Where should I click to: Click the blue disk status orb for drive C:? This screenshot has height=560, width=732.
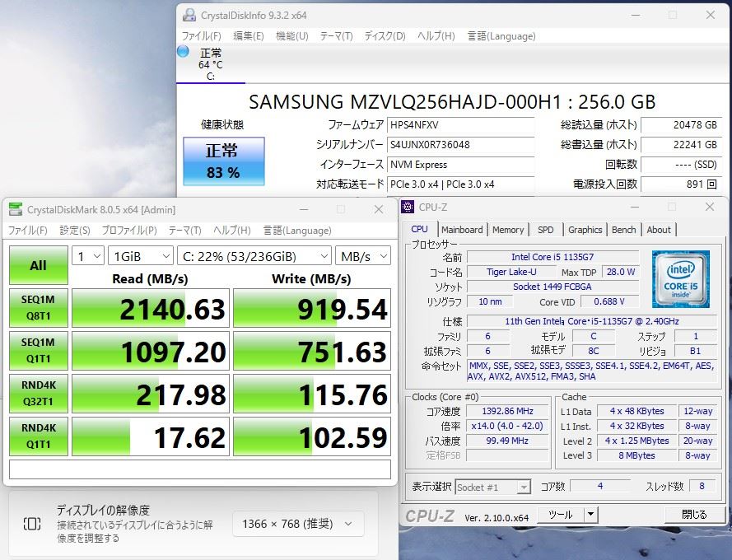(183, 51)
